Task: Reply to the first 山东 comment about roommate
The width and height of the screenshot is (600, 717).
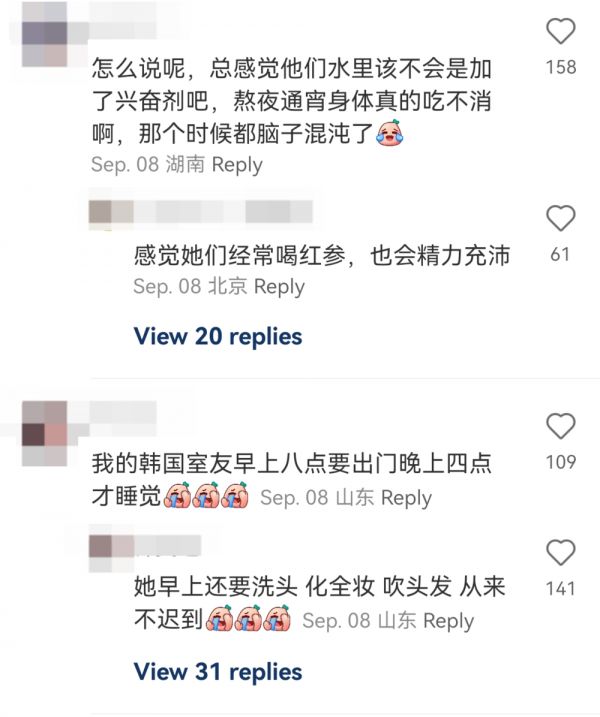Action: (406, 498)
